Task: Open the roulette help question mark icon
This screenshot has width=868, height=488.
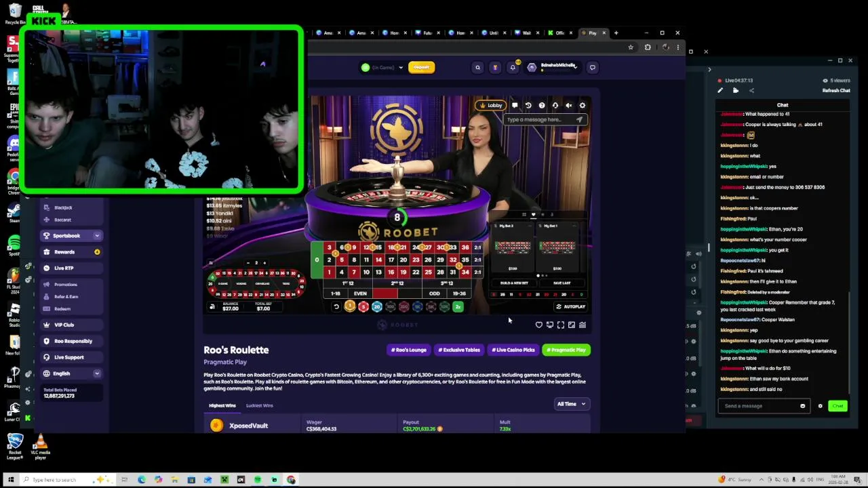Action: pyautogui.click(x=542, y=105)
